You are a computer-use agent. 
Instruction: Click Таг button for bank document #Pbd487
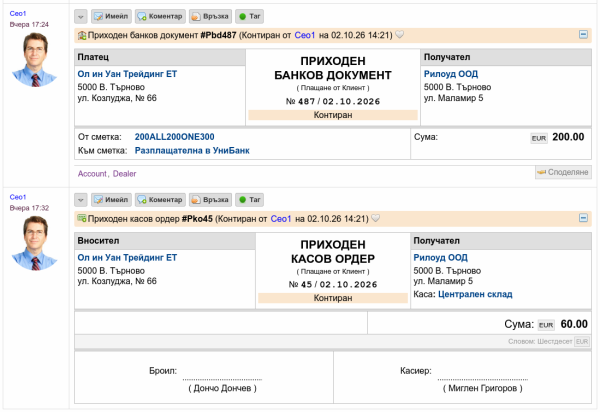pos(249,16)
